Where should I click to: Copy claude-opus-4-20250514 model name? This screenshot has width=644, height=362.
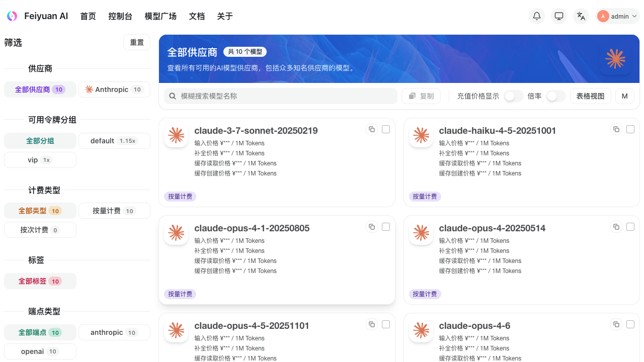616,227
